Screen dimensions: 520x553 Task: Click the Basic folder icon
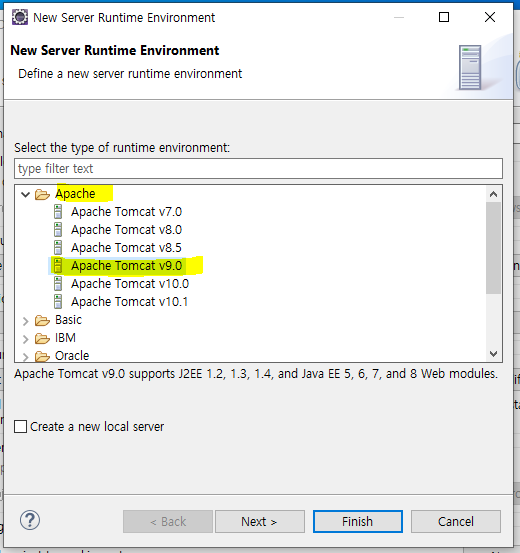pyautogui.click(x=42, y=320)
